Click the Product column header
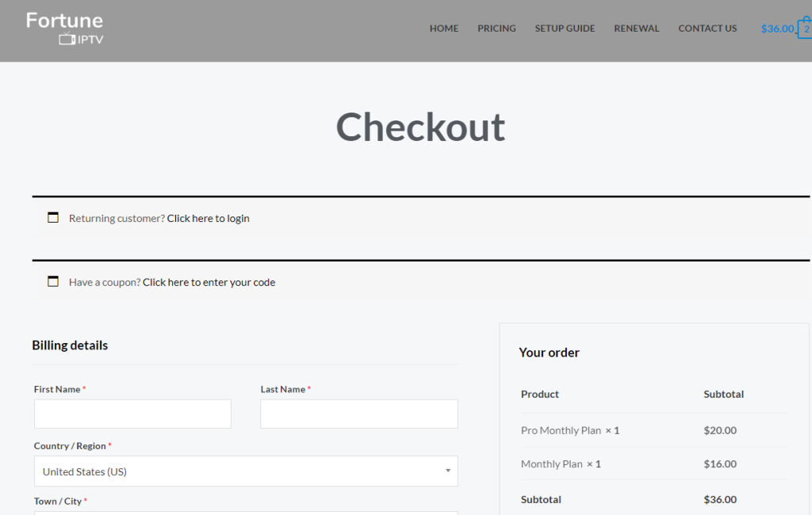Image resolution: width=812 pixels, height=515 pixels. coord(539,395)
